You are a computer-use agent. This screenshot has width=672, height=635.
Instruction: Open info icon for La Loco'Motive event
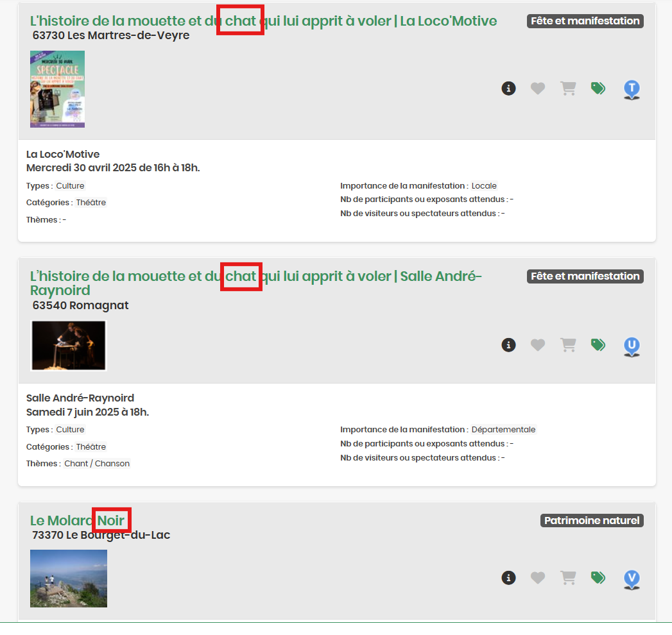(508, 89)
